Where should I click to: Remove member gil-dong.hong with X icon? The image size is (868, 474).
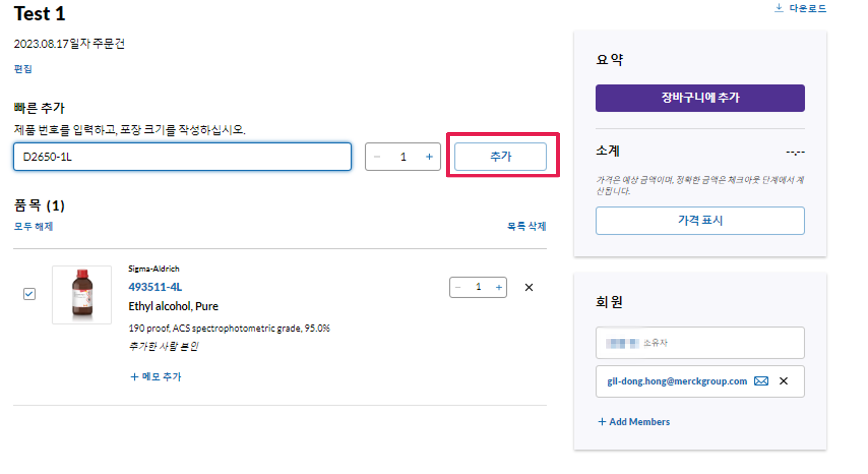click(x=783, y=381)
